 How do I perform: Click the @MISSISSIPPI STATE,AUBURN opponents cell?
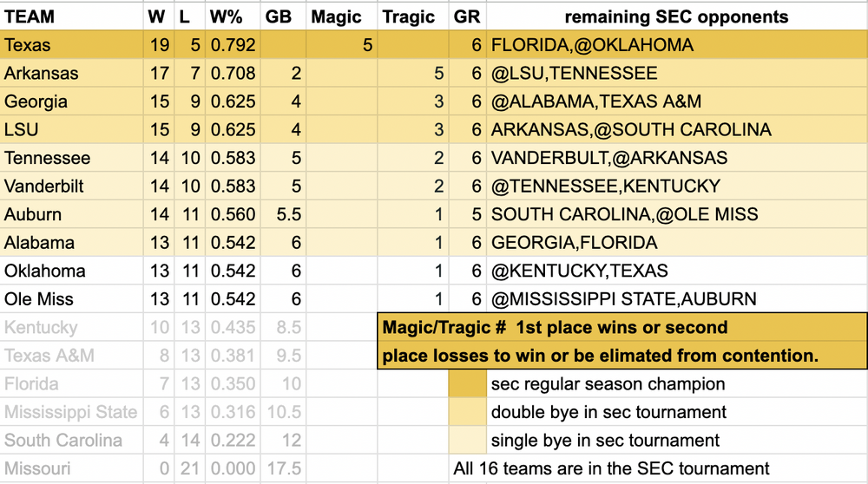click(676, 299)
